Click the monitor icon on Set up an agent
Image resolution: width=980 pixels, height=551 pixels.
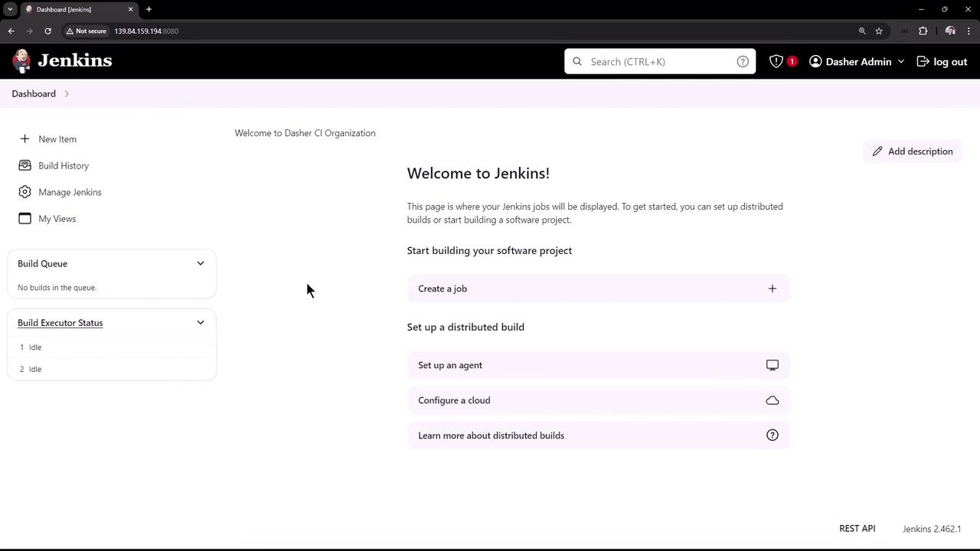click(773, 365)
